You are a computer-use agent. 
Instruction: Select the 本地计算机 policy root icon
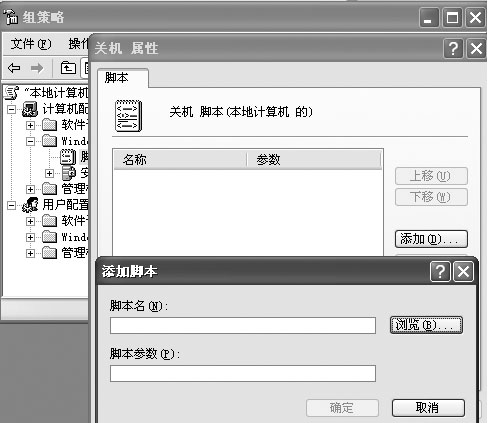[x=12, y=92]
